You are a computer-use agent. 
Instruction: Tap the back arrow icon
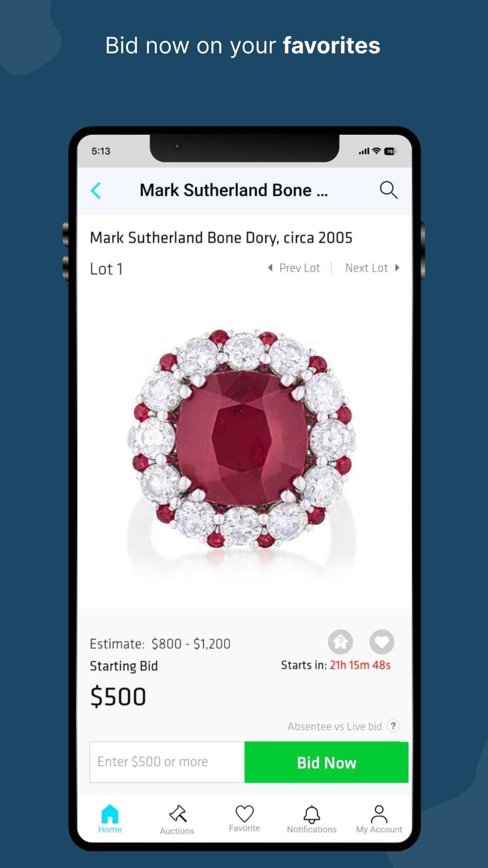pos(96,190)
